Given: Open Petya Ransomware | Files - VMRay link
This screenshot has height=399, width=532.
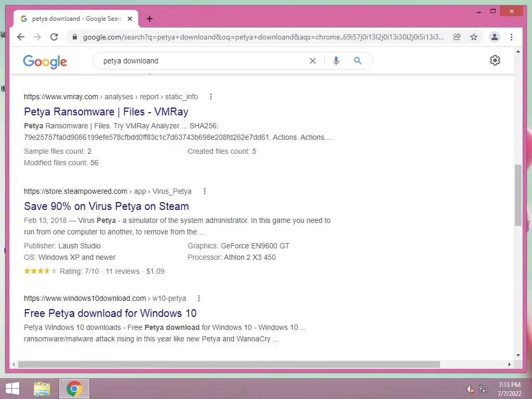Looking at the screenshot, I should [106, 112].
